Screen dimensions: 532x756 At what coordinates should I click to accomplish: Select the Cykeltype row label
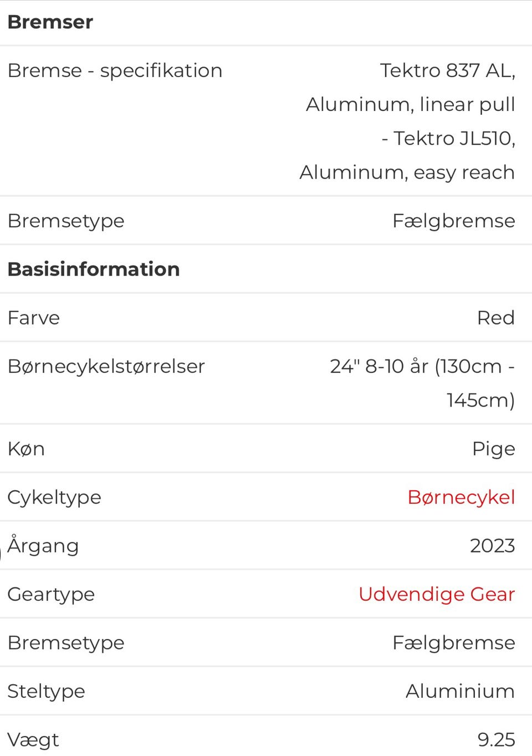54,498
